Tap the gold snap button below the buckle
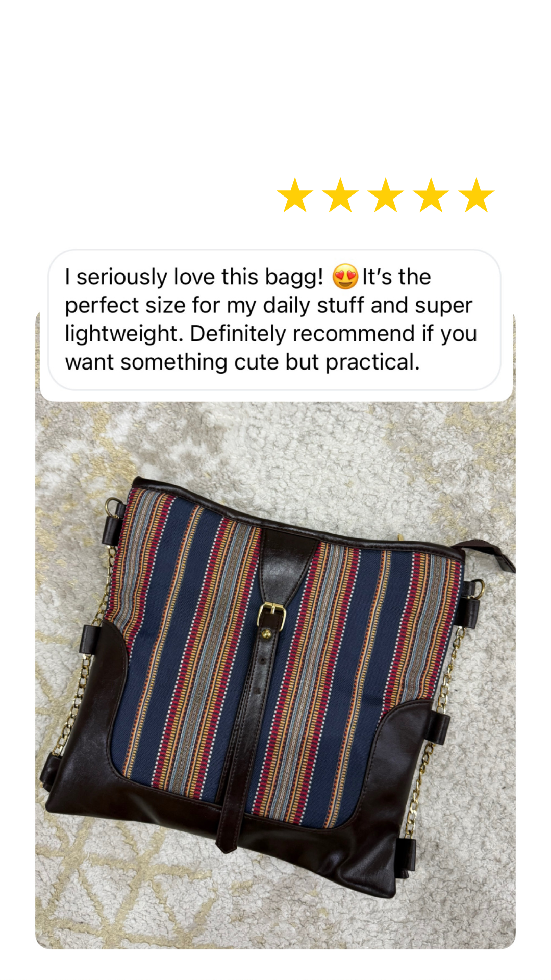This screenshot has height=980, width=551. (x=266, y=634)
